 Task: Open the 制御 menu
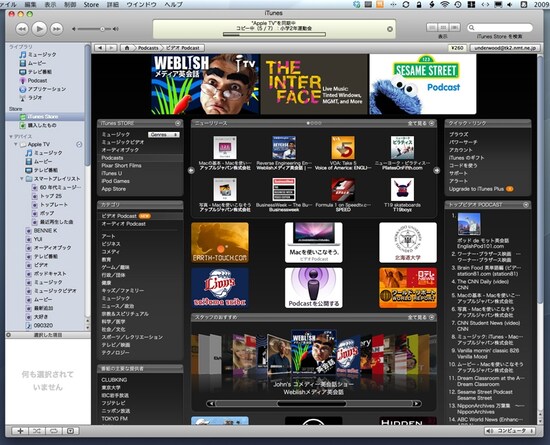(70, 5)
